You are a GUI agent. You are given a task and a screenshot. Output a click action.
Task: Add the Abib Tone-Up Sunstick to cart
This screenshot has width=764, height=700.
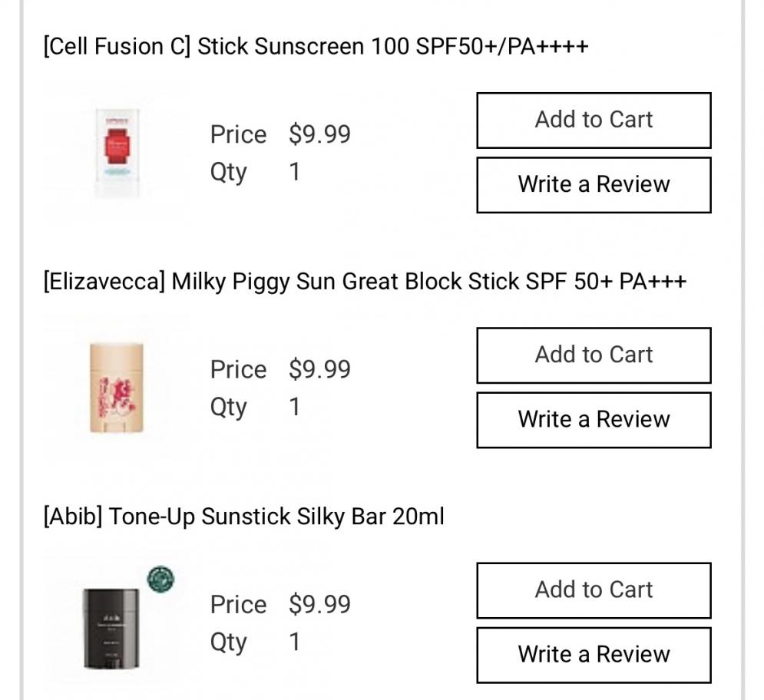pos(594,590)
